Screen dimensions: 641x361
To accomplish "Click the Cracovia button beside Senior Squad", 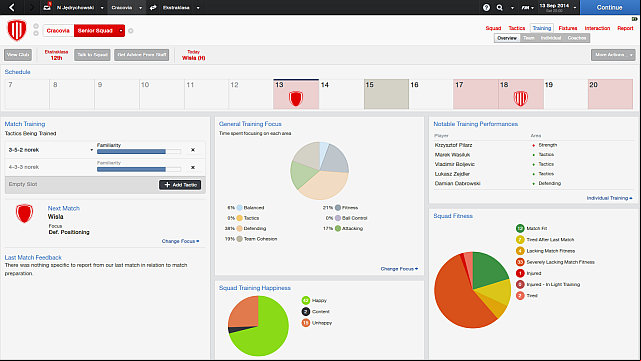I will [x=58, y=31].
